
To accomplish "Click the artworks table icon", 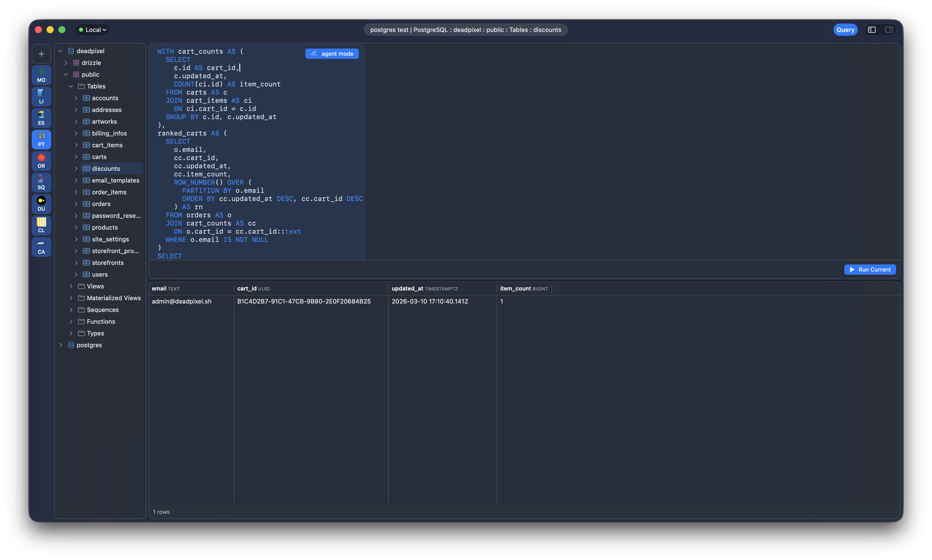I will point(86,121).
